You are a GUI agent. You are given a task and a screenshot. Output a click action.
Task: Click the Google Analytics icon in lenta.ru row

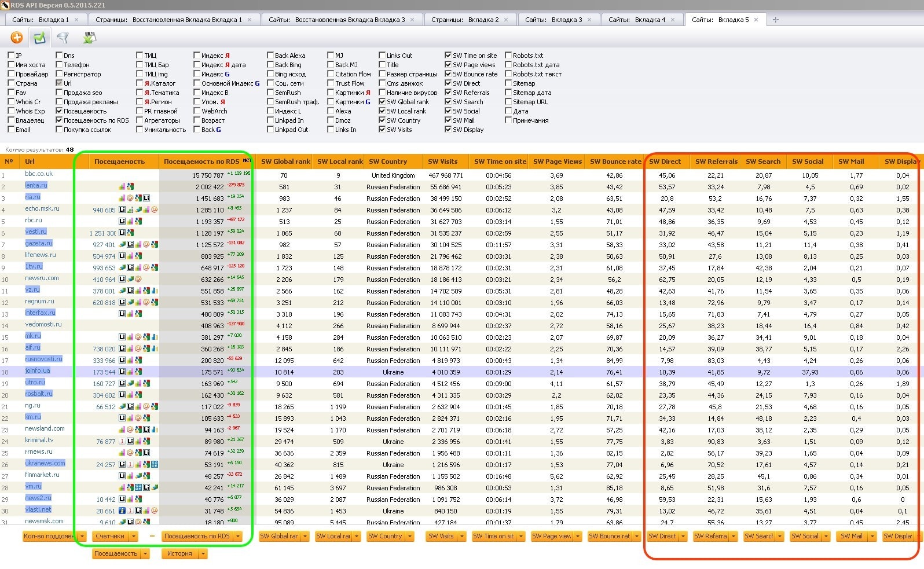(130, 186)
